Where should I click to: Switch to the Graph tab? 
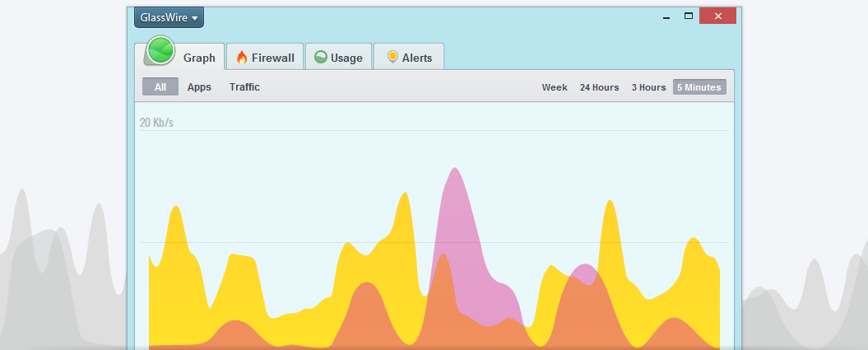[179, 57]
